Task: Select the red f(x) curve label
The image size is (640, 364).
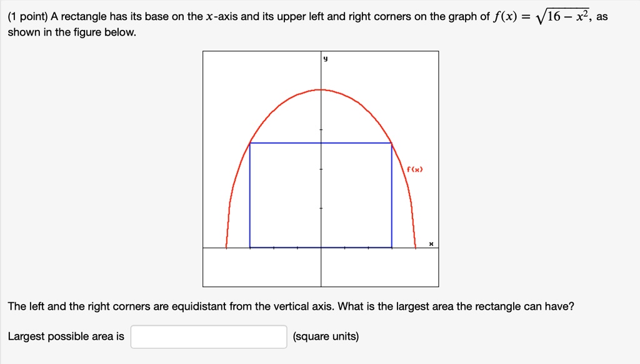Action: [x=414, y=168]
